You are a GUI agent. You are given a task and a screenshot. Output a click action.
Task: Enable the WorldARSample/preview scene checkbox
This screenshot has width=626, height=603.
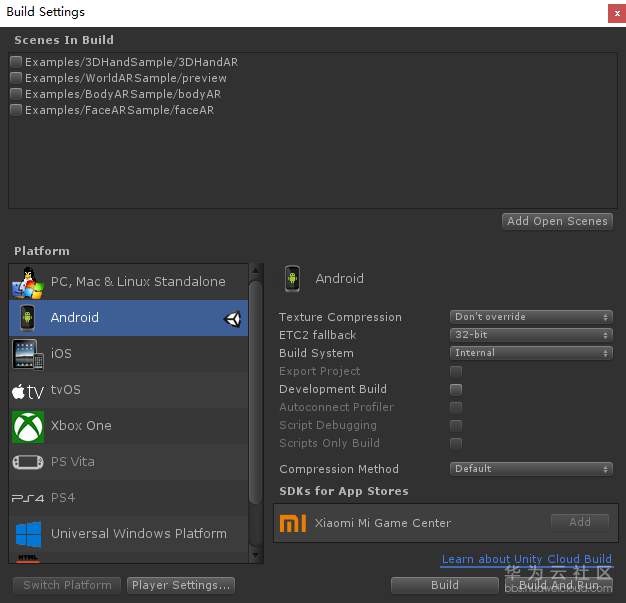point(16,77)
